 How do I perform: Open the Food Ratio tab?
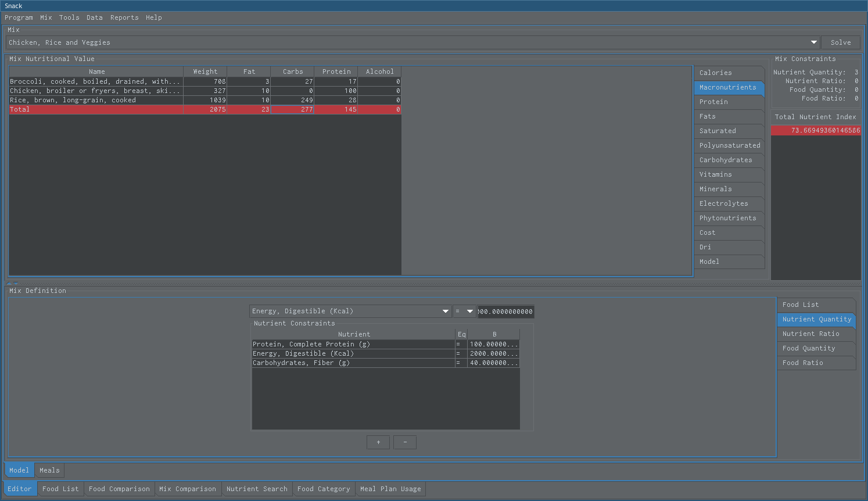[x=816, y=363]
